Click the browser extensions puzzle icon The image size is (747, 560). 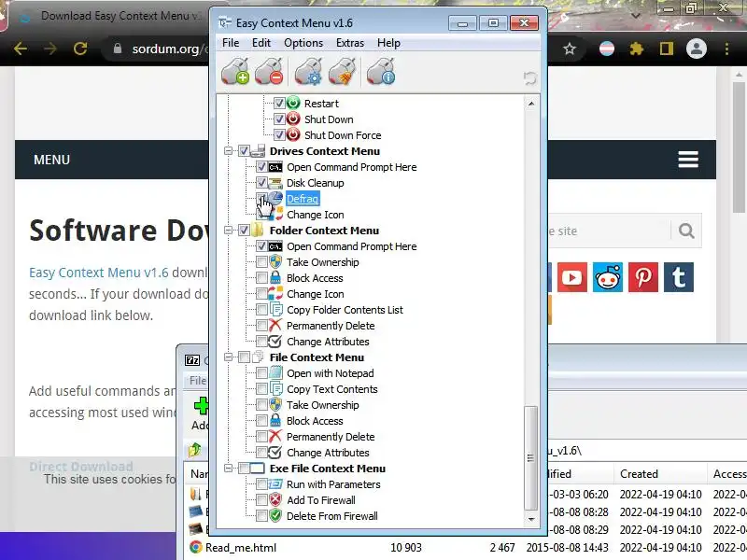pyautogui.click(x=637, y=49)
